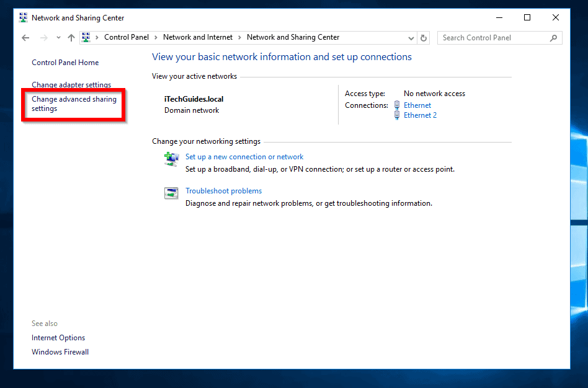Click Set up a new connection link
588x388 pixels.
244,157
